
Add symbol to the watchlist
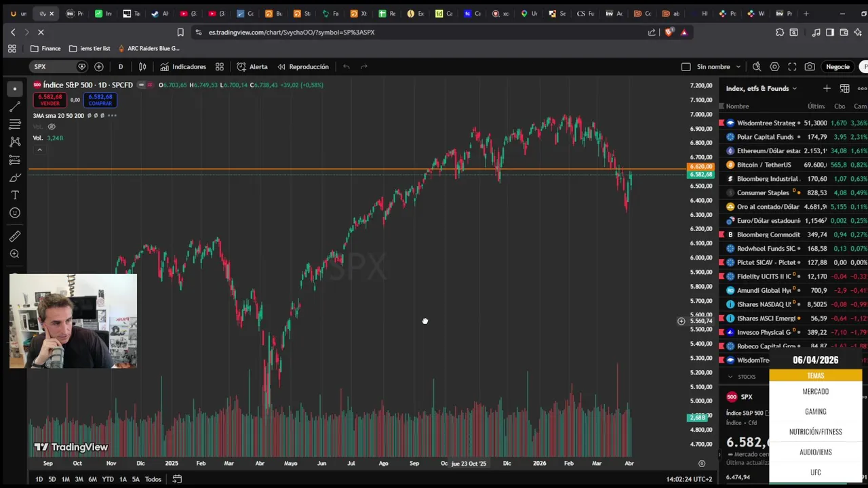tap(827, 88)
